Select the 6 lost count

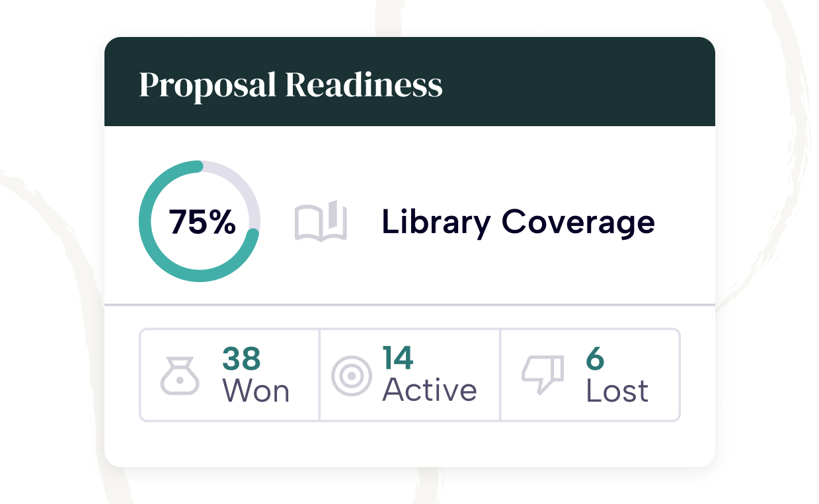(x=595, y=358)
